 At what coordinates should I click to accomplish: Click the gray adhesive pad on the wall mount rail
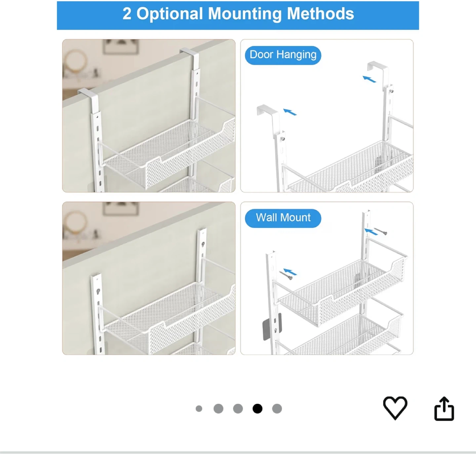tap(272, 326)
